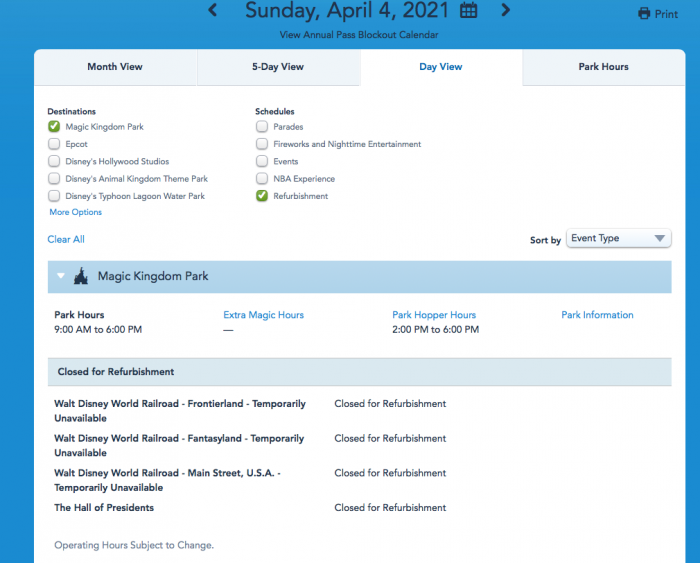Click the Print icon
The width and height of the screenshot is (700, 563).
[x=644, y=14]
